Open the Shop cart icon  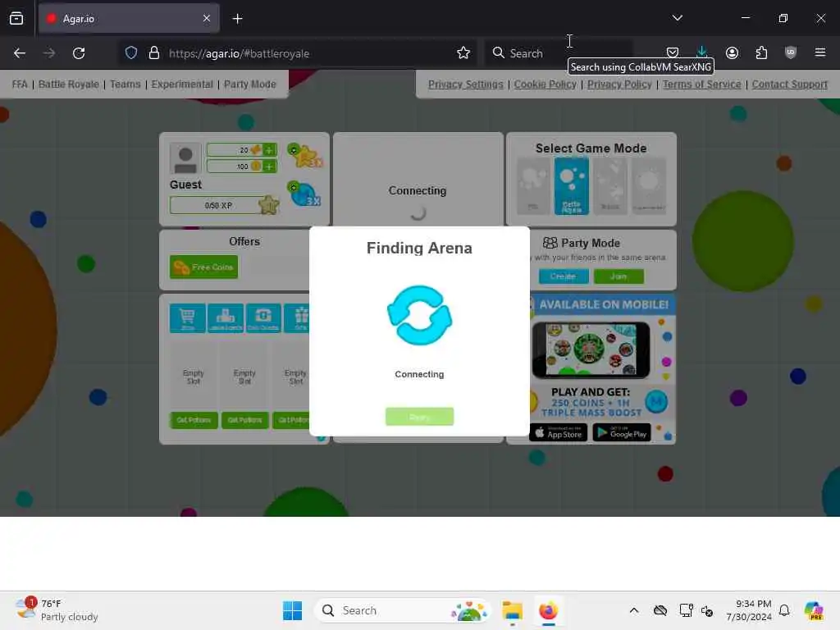(187, 318)
